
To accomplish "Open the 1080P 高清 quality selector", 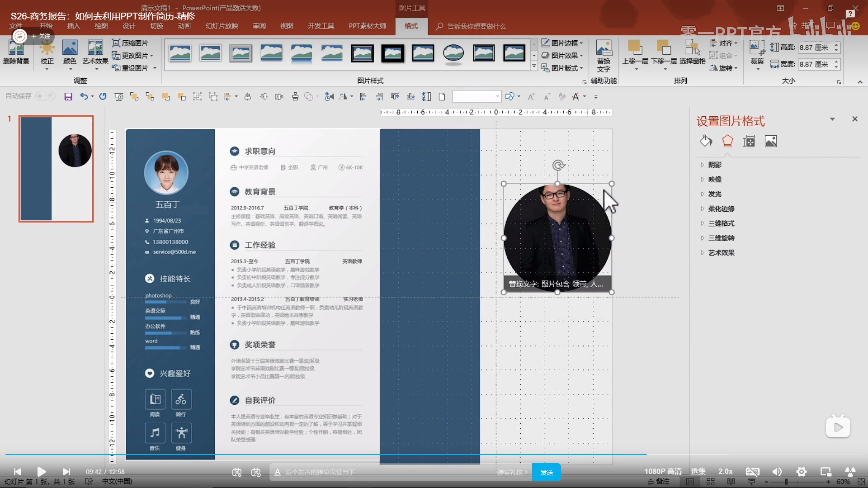I will pos(663,472).
